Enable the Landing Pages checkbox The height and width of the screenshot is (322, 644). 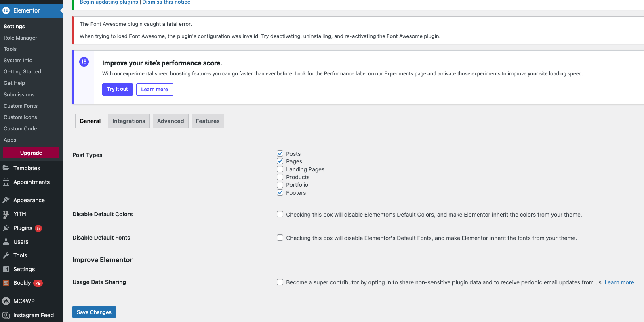(x=280, y=169)
